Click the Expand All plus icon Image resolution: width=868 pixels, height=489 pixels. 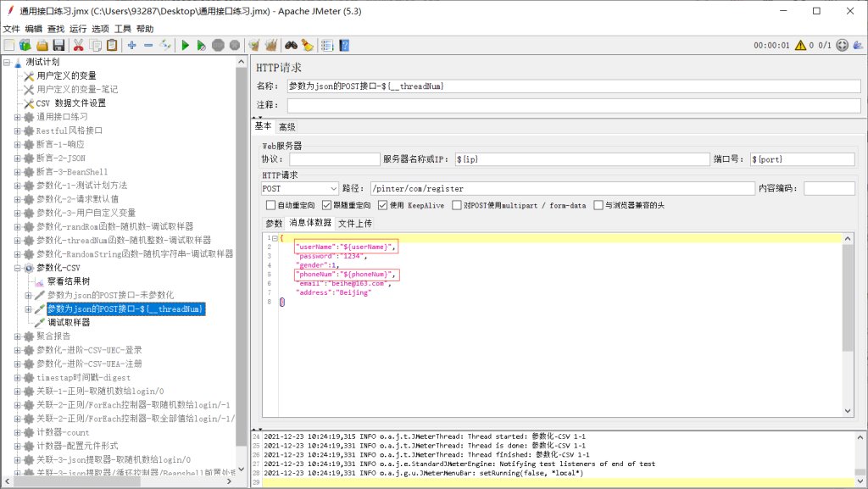[131, 46]
